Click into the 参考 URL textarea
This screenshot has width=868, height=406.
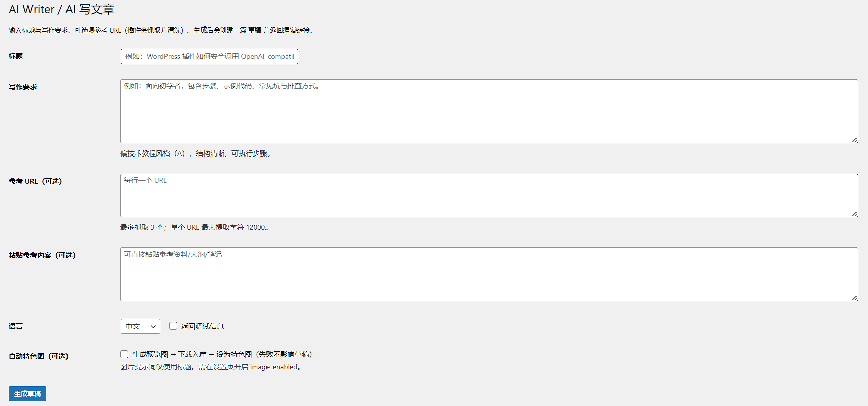[489, 196]
